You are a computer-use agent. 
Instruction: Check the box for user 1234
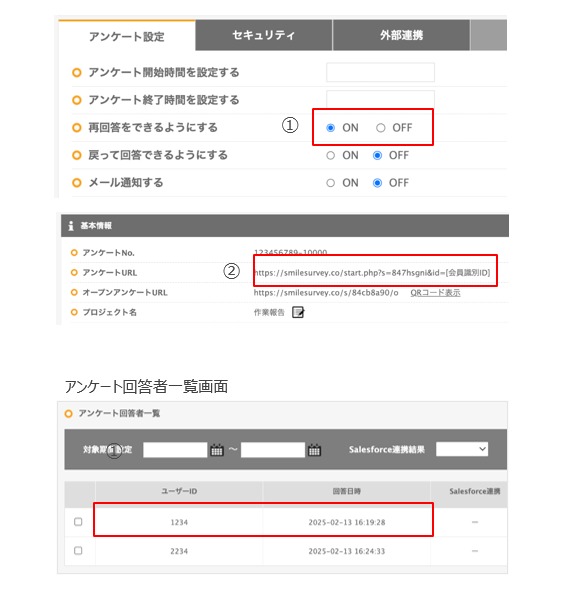pyautogui.click(x=78, y=522)
